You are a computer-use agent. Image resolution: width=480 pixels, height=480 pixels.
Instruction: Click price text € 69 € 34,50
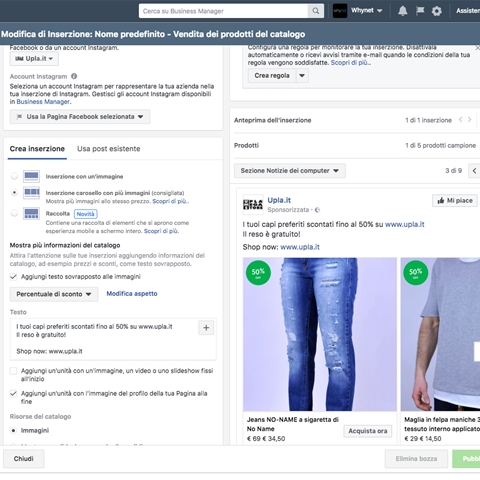point(266,439)
